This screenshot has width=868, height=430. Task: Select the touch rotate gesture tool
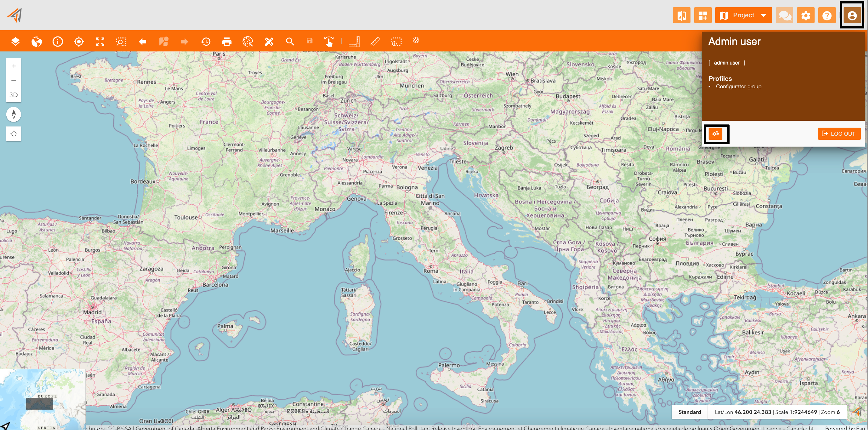point(329,41)
